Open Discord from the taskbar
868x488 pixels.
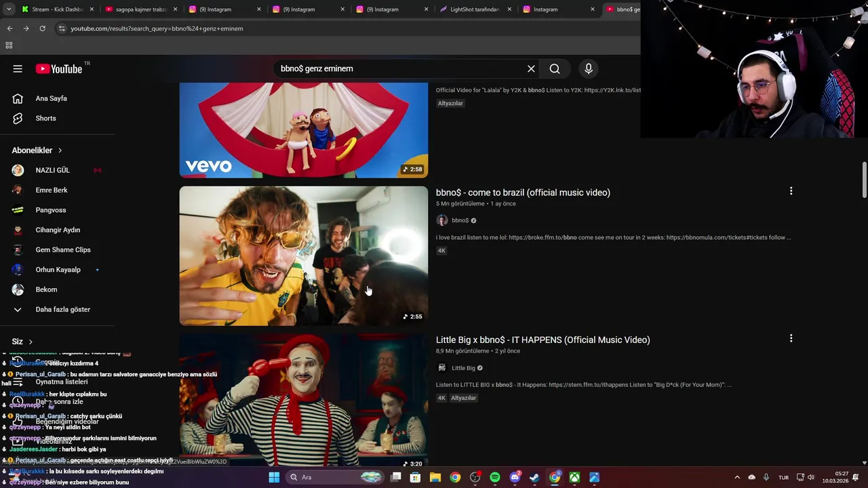coord(515,477)
